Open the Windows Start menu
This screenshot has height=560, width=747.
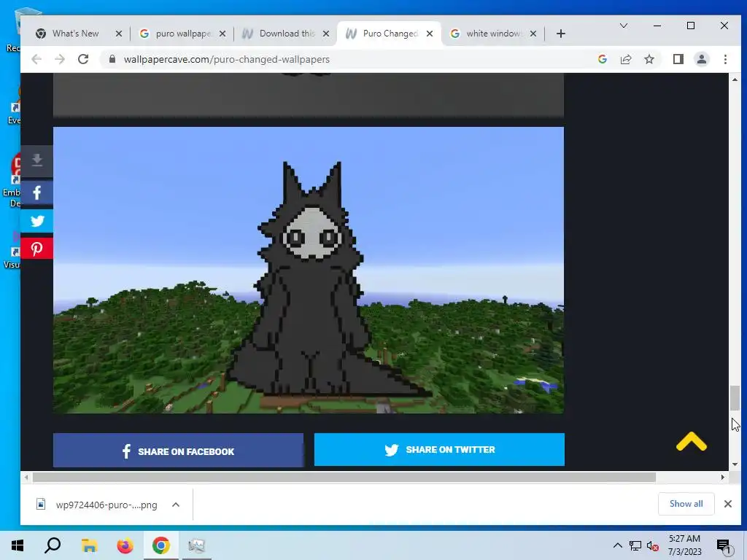[18, 545]
